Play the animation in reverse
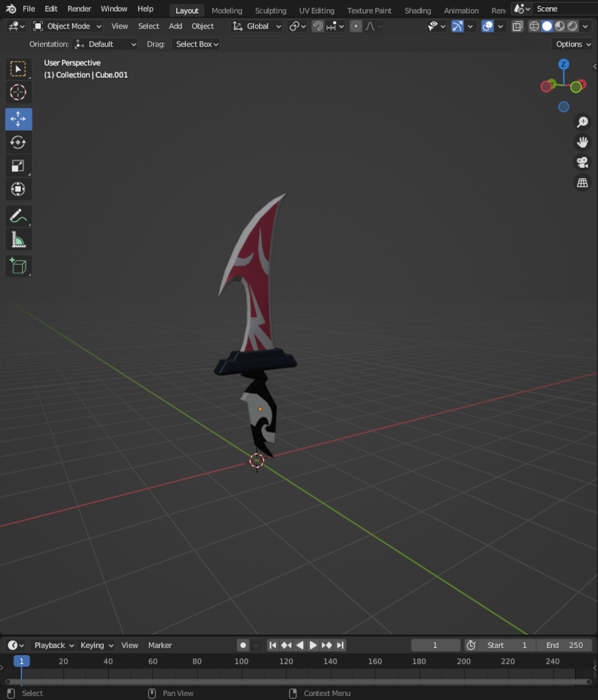Screen dimensions: 598x700 (x=300, y=645)
